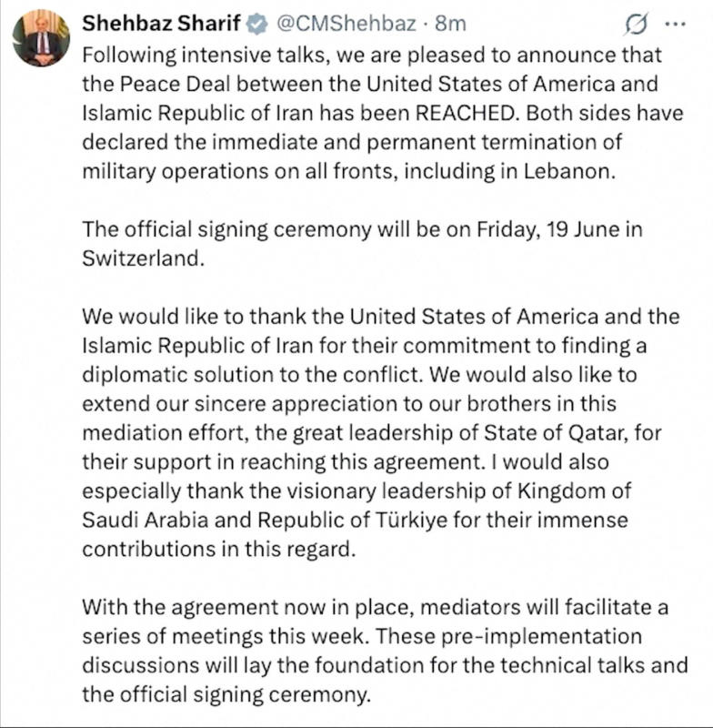Viewport: 713px width, 728px height.
Task: Open Shehbaz Sharif's profile avatar picture
Action: coord(41,38)
